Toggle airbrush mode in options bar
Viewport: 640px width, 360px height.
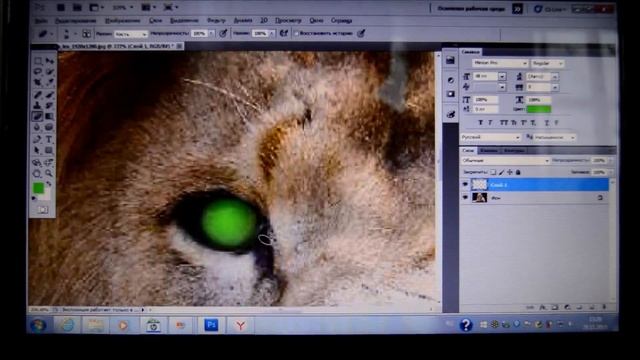click(x=284, y=33)
